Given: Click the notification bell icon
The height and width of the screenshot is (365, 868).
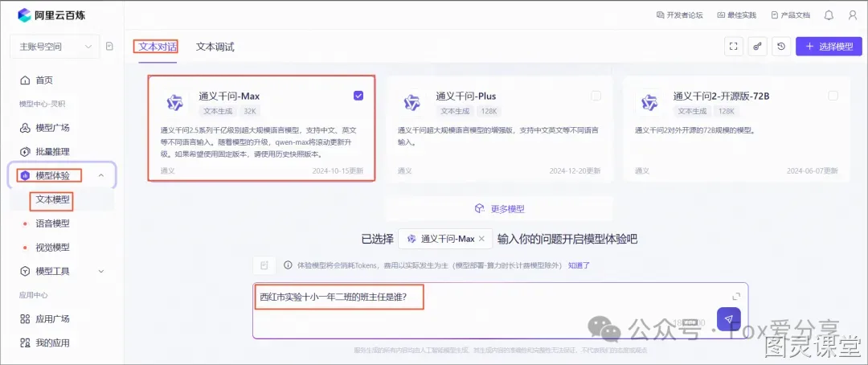Looking at the screenshot, I should tap(829, 15).
